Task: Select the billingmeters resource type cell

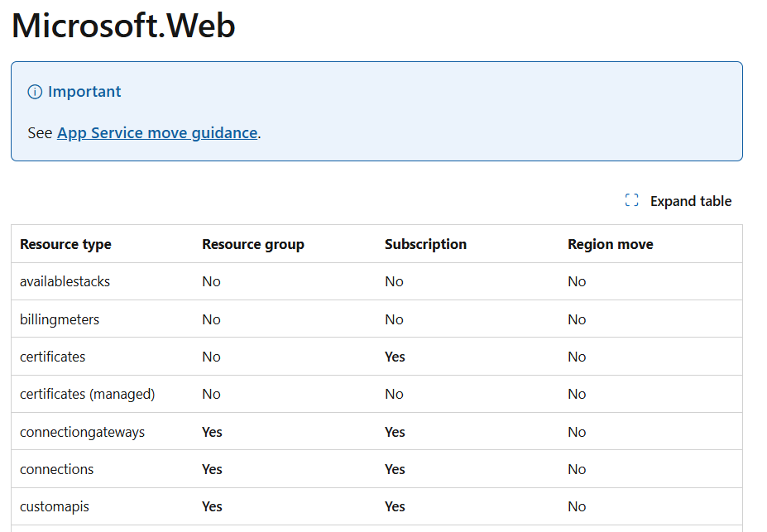Action: (60, 320)
